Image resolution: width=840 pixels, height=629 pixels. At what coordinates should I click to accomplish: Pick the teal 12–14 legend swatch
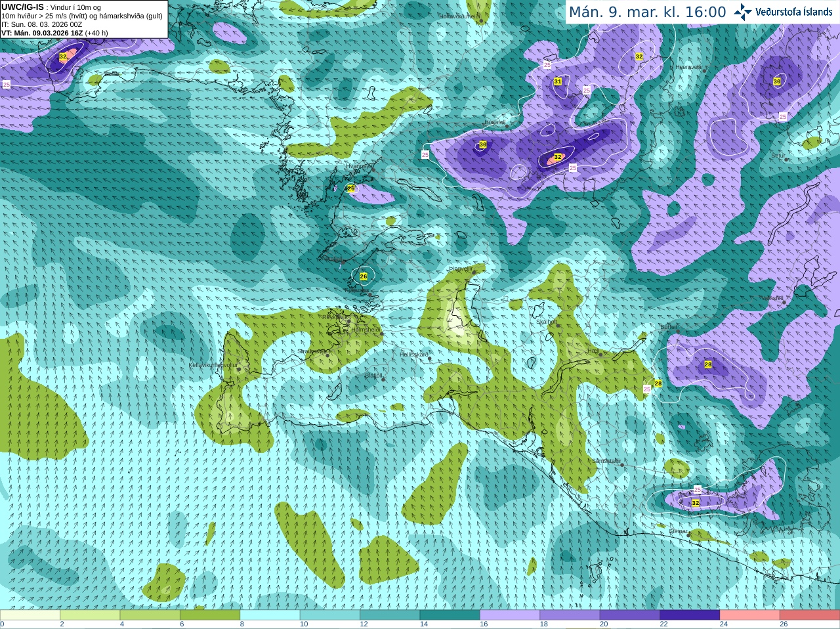390,615
